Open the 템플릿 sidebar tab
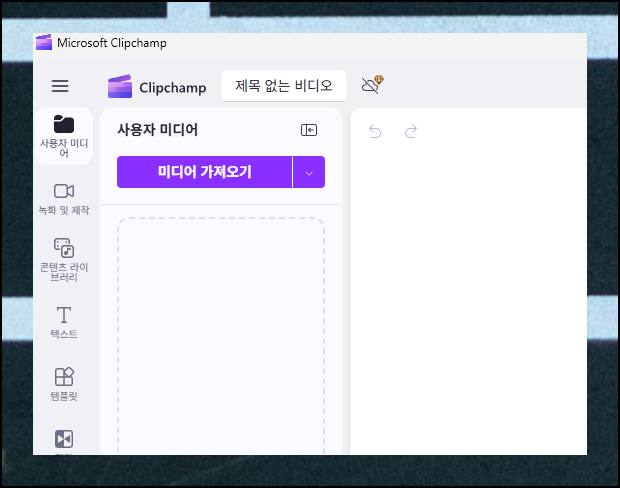Screen dimensions: 620x488 64,384
